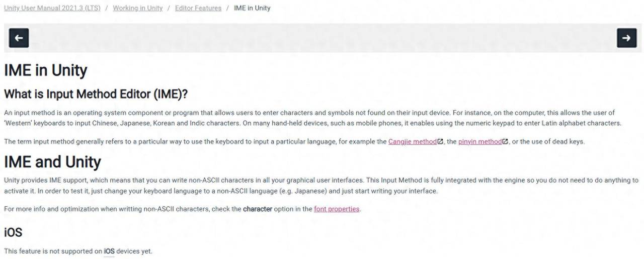Click the gray navigation bar between arrows

(x=322, y=38)
